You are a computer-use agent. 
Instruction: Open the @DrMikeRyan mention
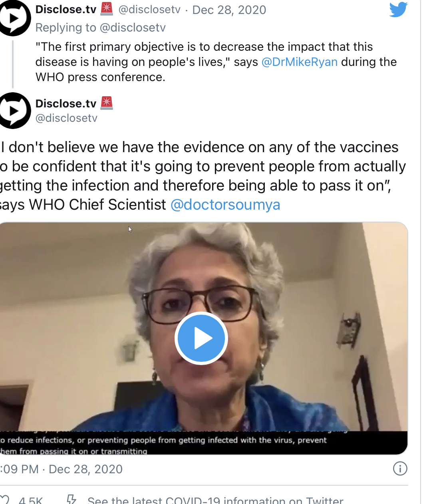300,62
